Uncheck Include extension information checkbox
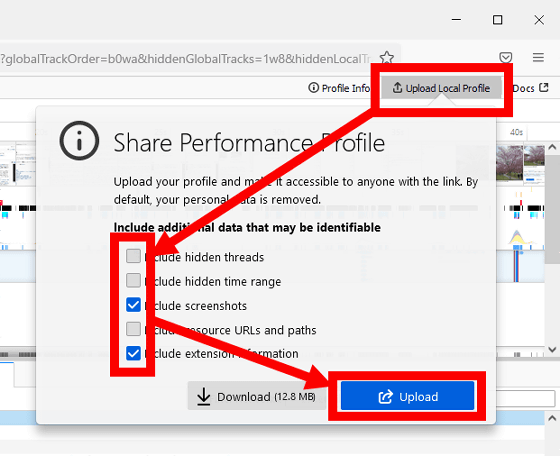This screenshot has width=560, height=456. (133, 353)
